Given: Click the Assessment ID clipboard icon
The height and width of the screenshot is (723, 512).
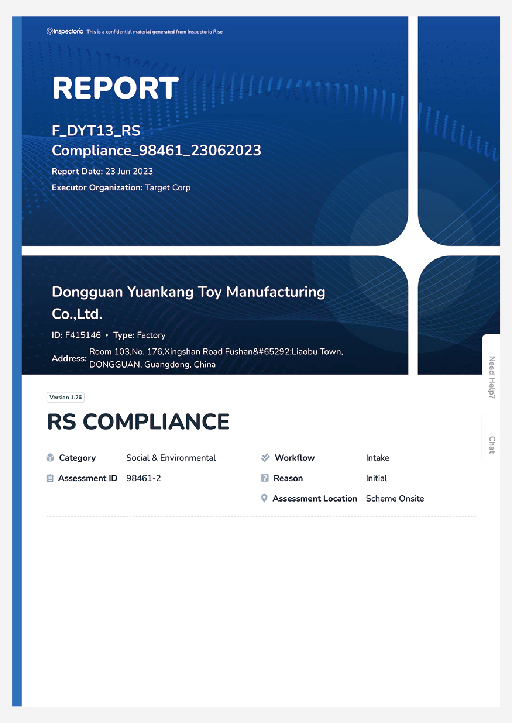Looking at the screenshot, I should (50, 478).
